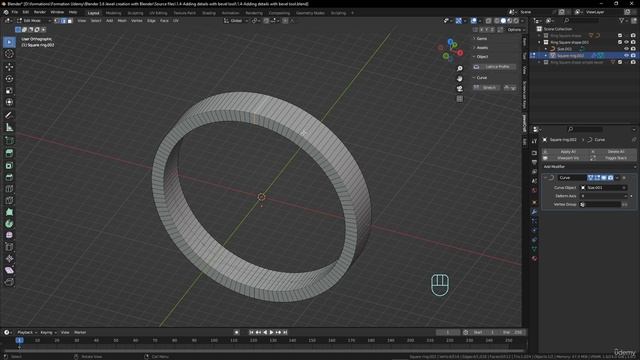This screenshot has width=640, height=360.
Task: Switch to the UV Editing workspace tab
Action: [158, 13]
